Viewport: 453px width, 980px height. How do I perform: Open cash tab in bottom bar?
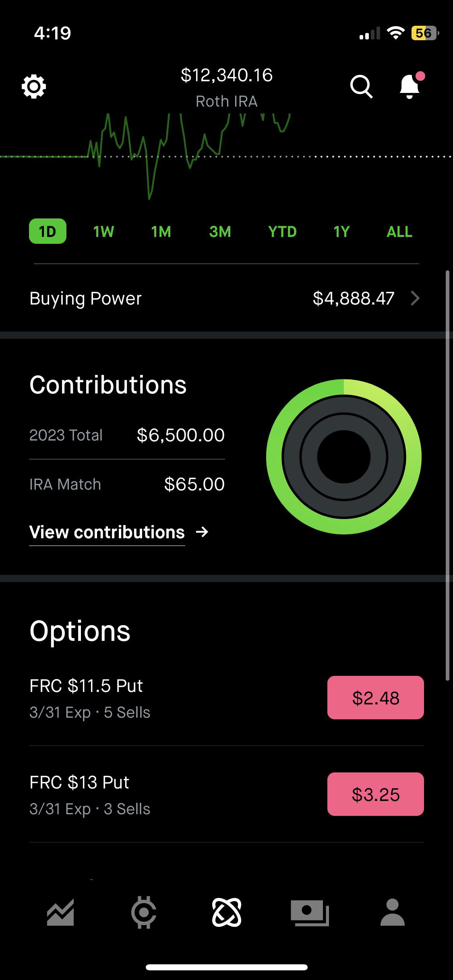pyautogui.click(x=310, y=912)
